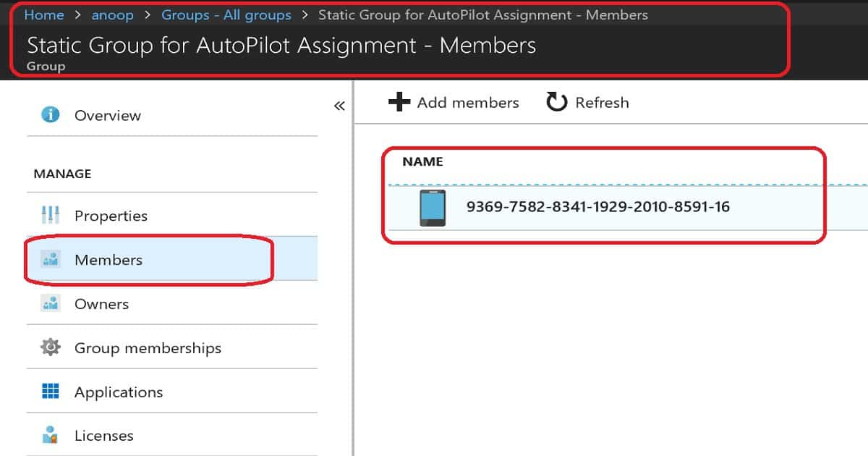Click the Members people icon
The width and height of the screenshot is (868, 456).
(x=51, y=259)
